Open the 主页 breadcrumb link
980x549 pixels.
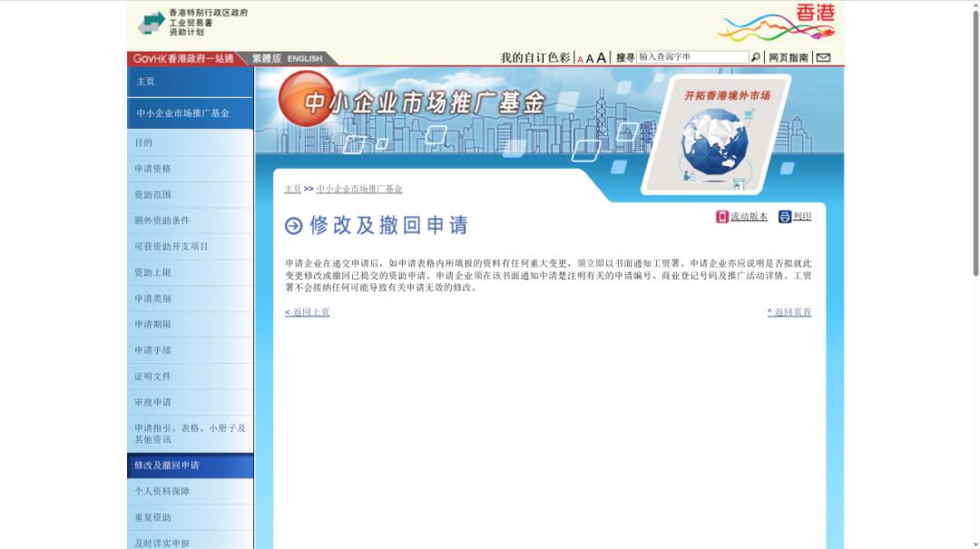coord(292,189)
